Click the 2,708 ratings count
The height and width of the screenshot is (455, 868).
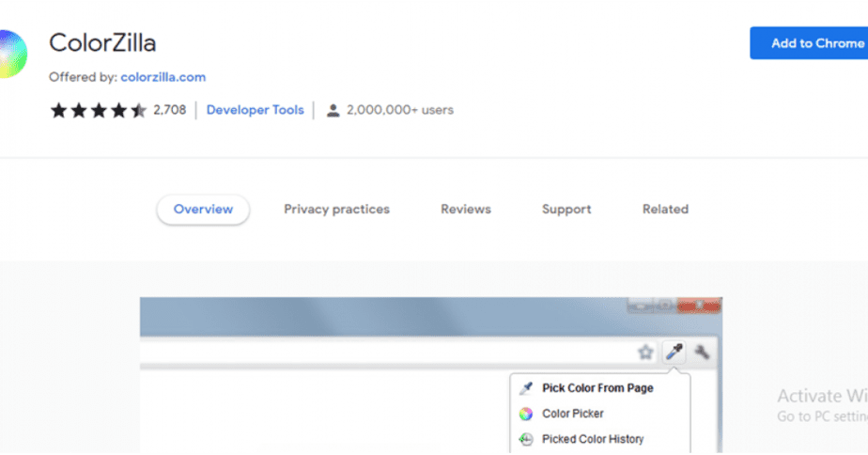point(170,110)
